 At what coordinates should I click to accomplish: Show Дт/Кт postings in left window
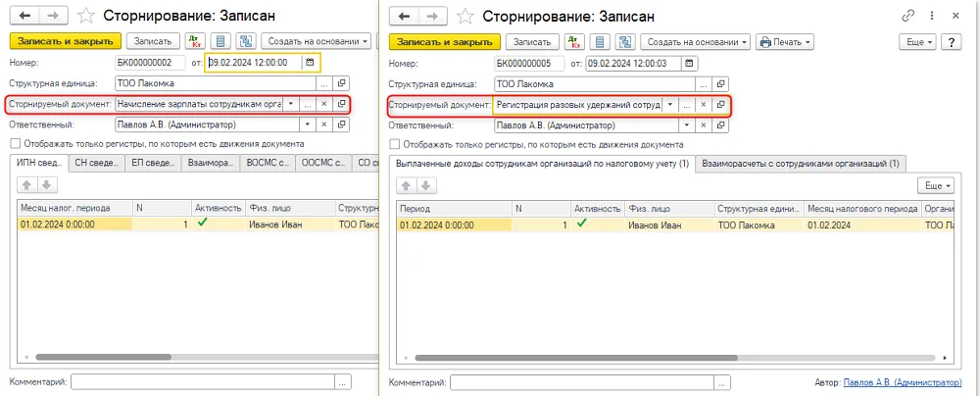tap(195, 41)
